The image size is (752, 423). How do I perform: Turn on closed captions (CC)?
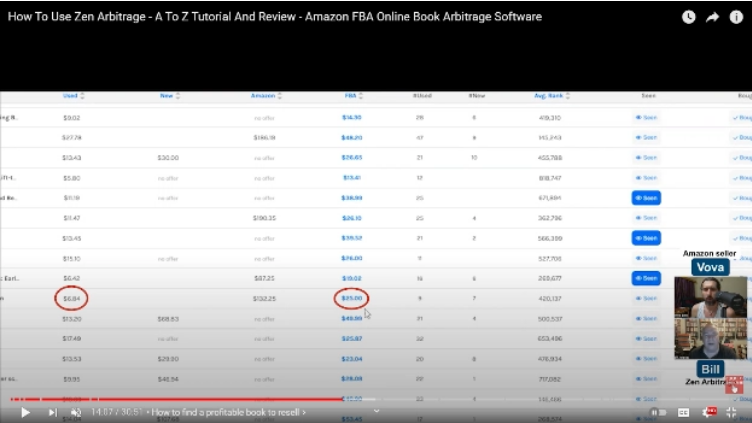pos(683,412)
